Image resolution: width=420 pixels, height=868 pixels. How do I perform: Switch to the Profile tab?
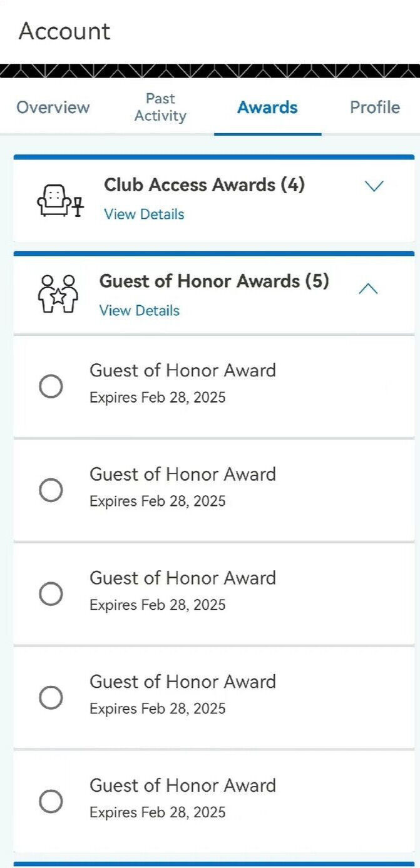pos(374,108)
